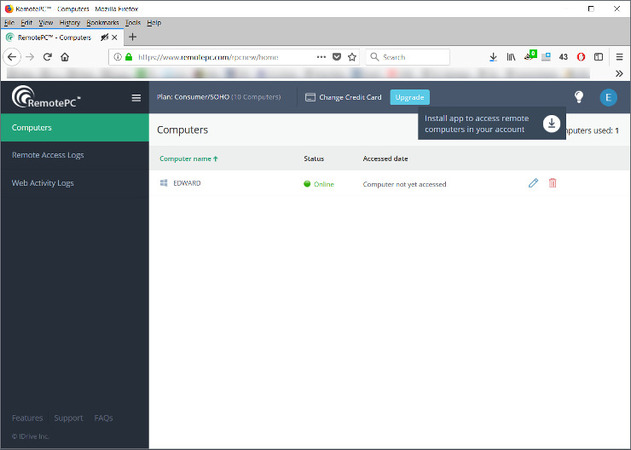The image size is (631, 450).
Task: Click the browser forward arrow
Action: coord(30,57)
